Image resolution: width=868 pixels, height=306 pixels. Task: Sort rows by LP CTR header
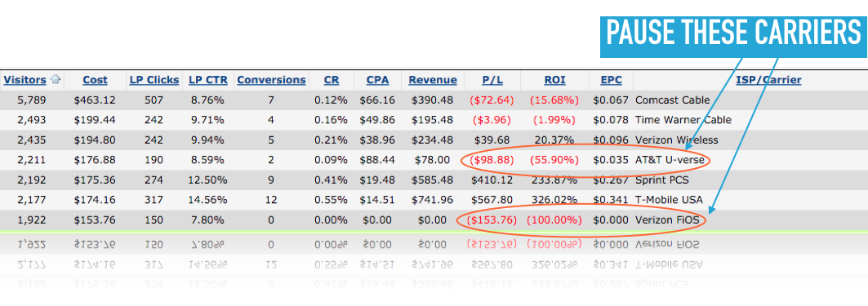pyautogui.click(x=207, y=80)
